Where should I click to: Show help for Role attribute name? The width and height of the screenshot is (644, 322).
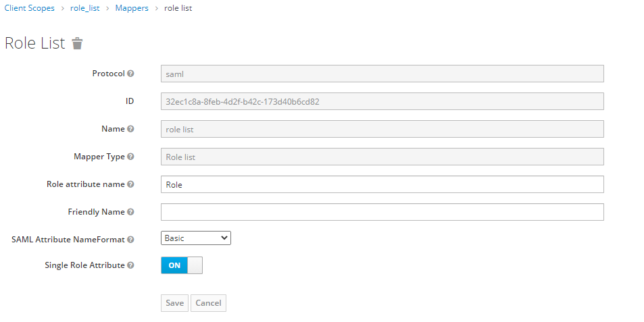click(x=130, y=184)
